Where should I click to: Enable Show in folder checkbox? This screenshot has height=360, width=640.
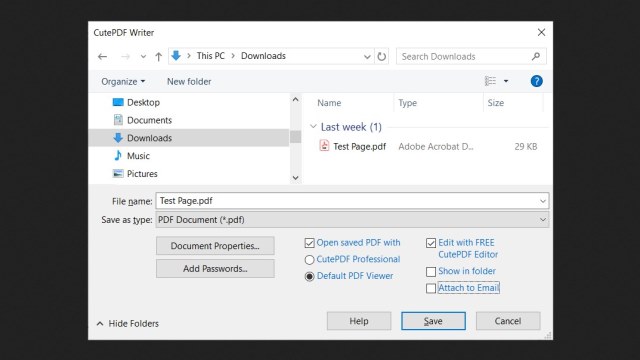pos(431,272)
